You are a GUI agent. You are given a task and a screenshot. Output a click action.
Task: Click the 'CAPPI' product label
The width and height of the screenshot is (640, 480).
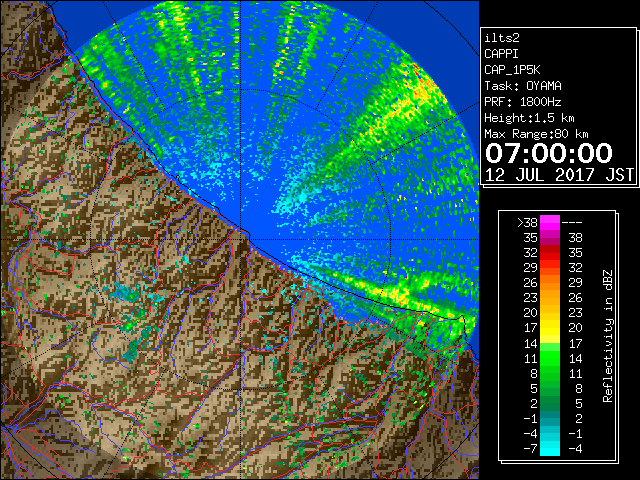[501, 54]
